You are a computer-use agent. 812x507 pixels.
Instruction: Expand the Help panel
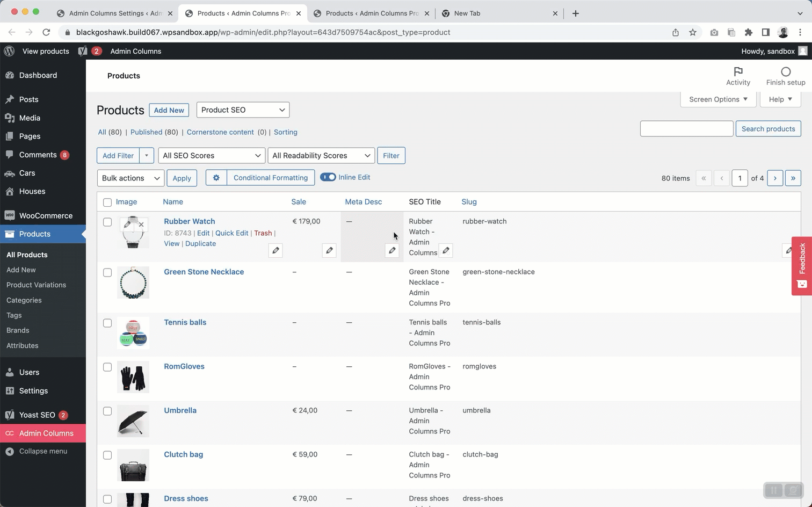(x=780, y=99)
